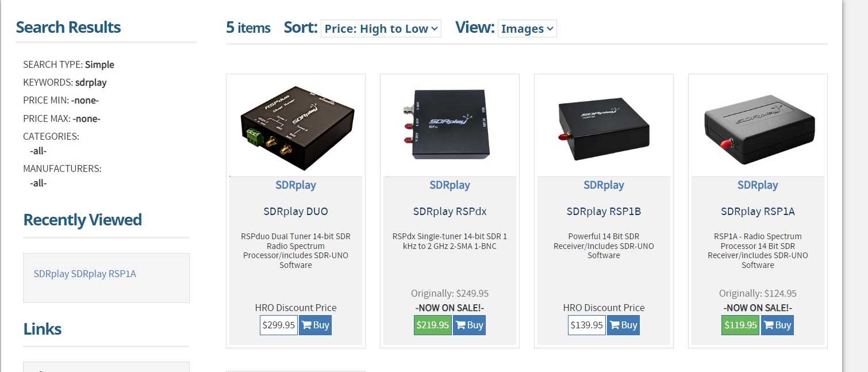Open recently viewed SDRplay SDRplay RSP1A link
868x372 pixels.
click(85, 274)
